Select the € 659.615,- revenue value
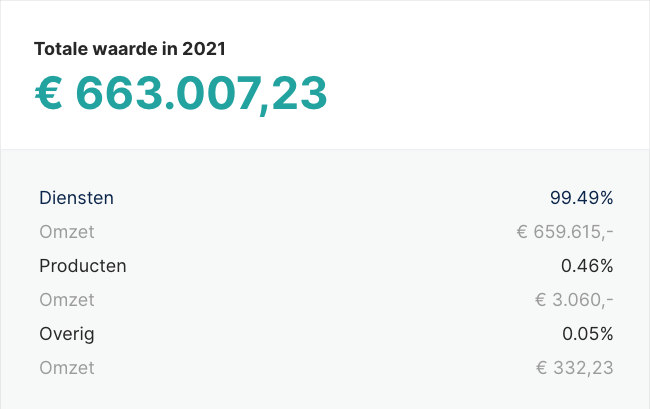Viewport: 650px width, 409px height. [565, 232]
